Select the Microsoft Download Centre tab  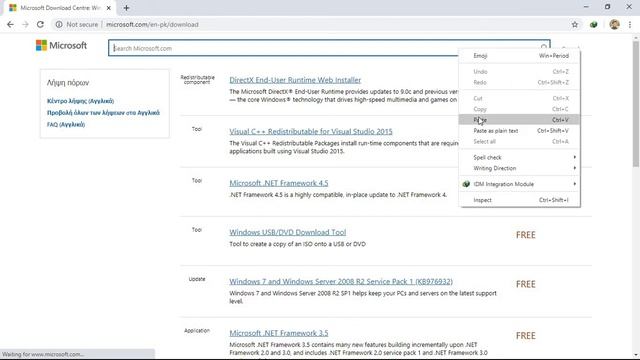[59, 8]
